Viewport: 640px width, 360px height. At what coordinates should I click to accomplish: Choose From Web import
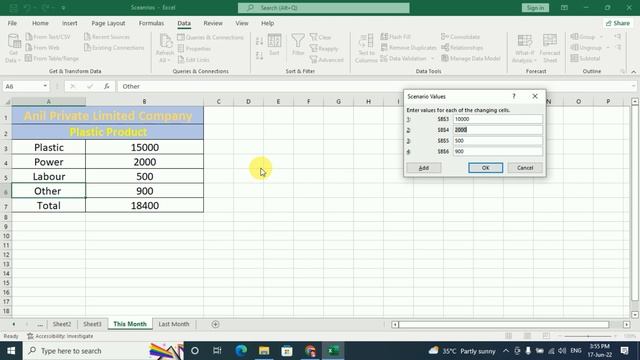[x=42, y=48]
